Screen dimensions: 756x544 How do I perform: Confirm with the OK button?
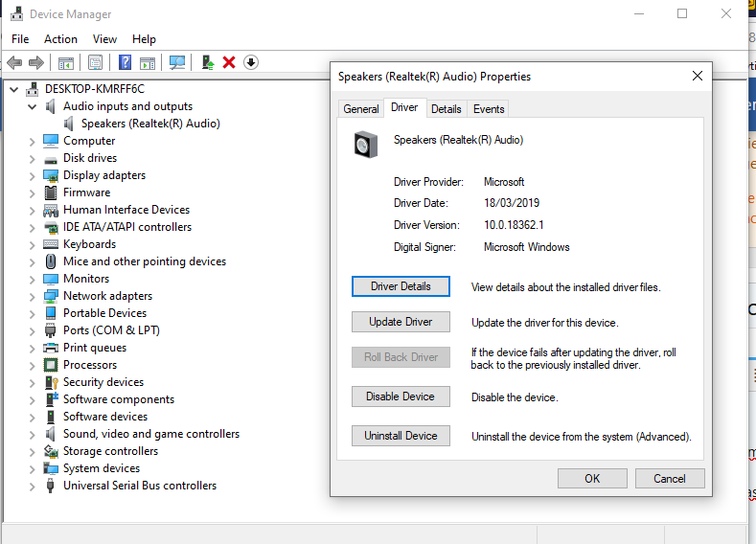pyautogui.click(x=592, y=479)
